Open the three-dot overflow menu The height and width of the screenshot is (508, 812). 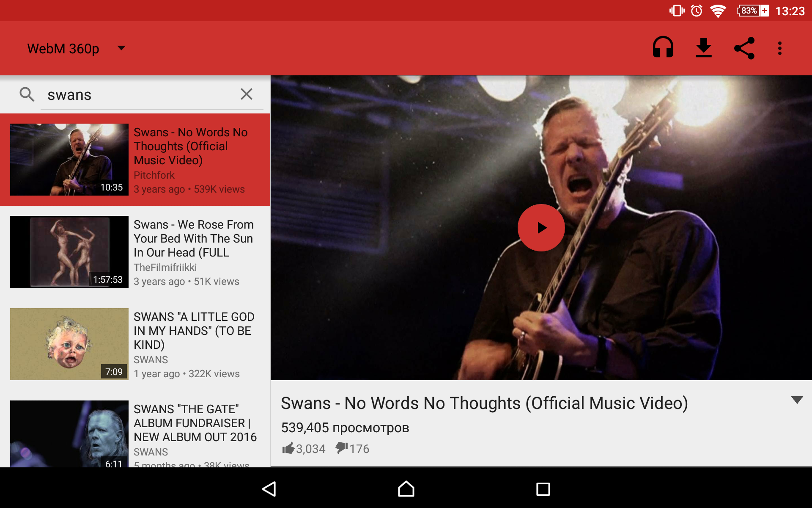click(x=780, y=48)
